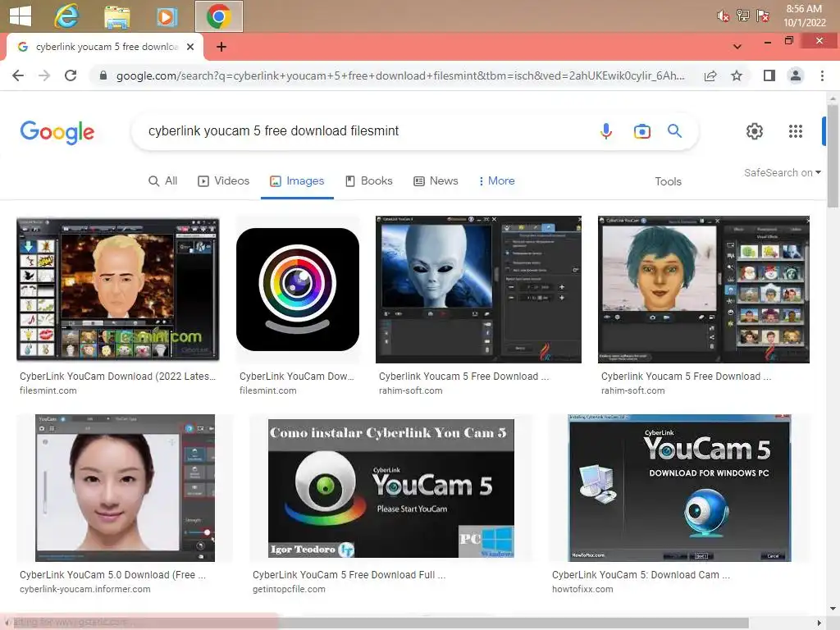Open the YouCam colorful lens icon thumbnail

tap(297, 290)
